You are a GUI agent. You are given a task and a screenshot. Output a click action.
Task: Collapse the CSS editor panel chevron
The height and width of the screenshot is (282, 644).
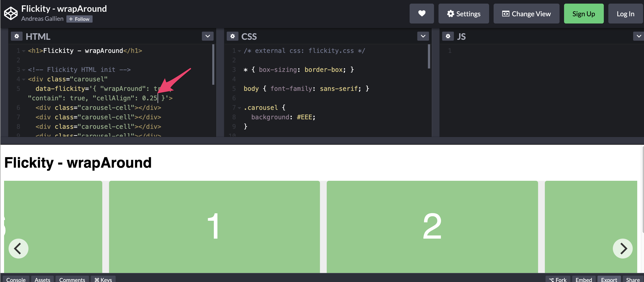(x=423, y=36)
